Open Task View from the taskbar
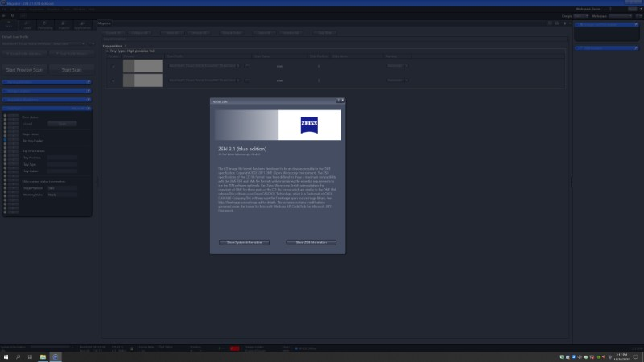Viewport: 644px width, 362px height. [x=31, y=356]
